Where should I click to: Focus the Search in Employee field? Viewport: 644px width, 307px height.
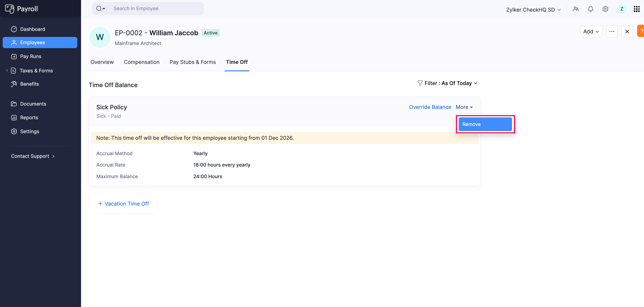point(156,9)
